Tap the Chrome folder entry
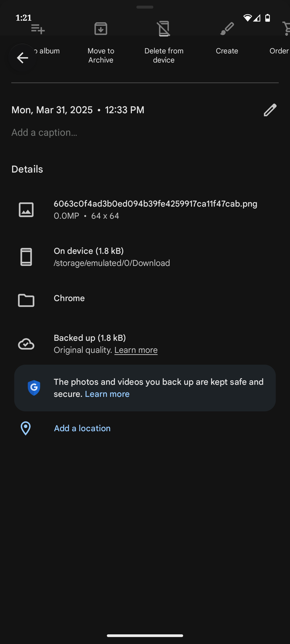The height and width of the screenshot is (644, 290). (x=69, y=298)
